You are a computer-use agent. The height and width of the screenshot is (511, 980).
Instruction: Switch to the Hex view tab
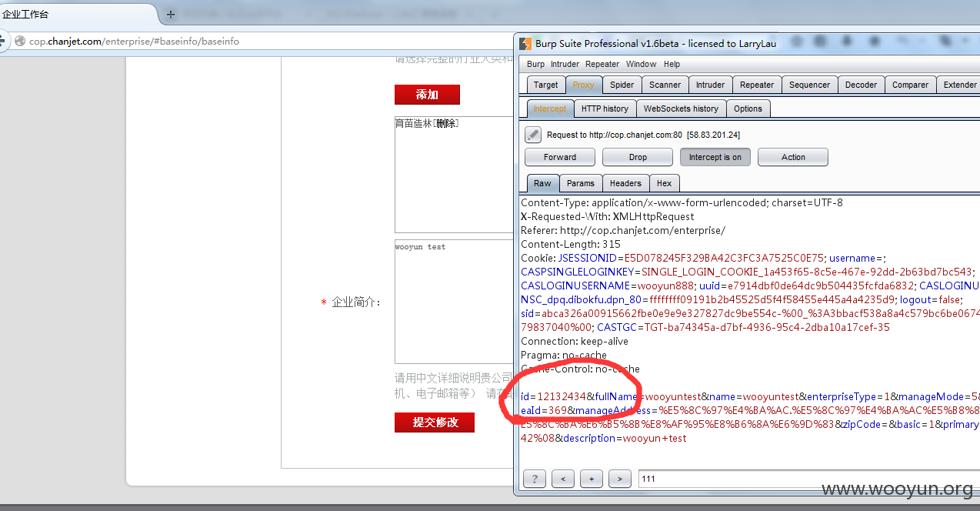coord(665,183)
